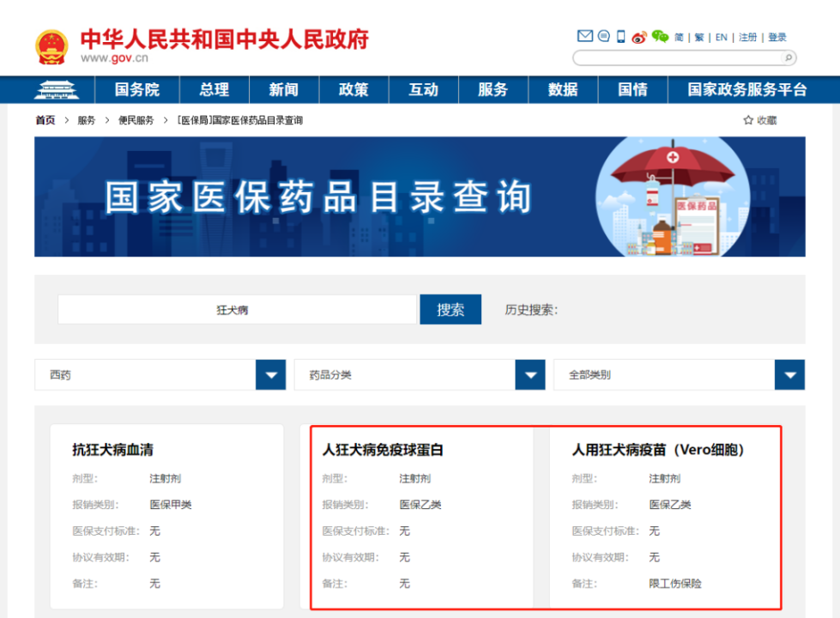This screenshot has width=840, height=618.
Task: Click the arrow of the 药品分类 dropdown
Action: click(x=530, y=374)
